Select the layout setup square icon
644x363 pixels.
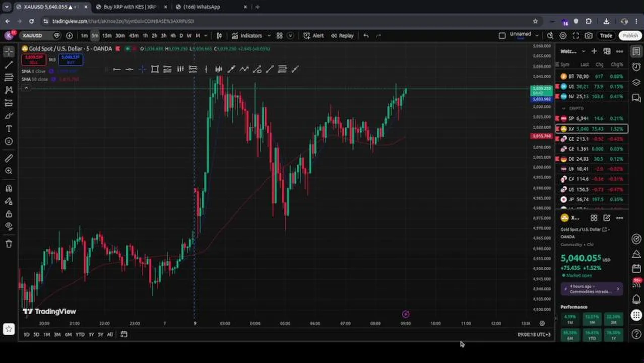click(x=502, y=36)
